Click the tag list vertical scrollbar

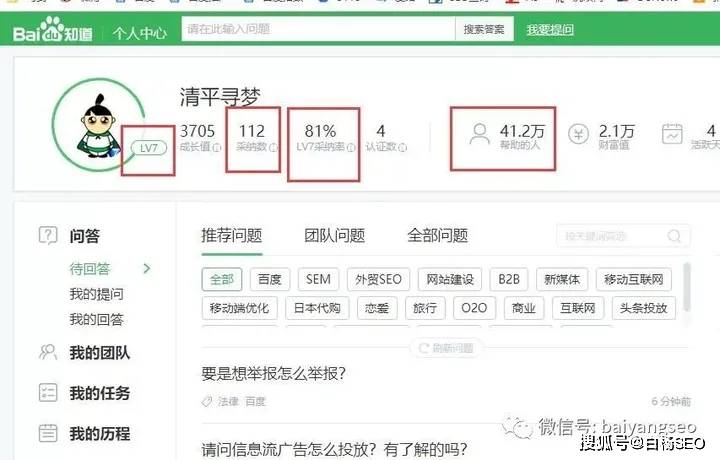tap(686, 287)
